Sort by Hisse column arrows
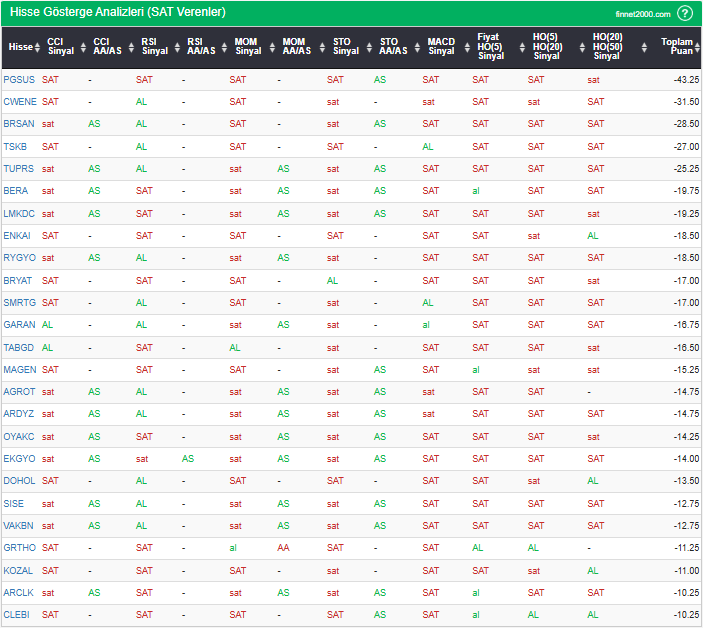Image resolution: width=703 pixels, height=628 pixels. (37, 47)
